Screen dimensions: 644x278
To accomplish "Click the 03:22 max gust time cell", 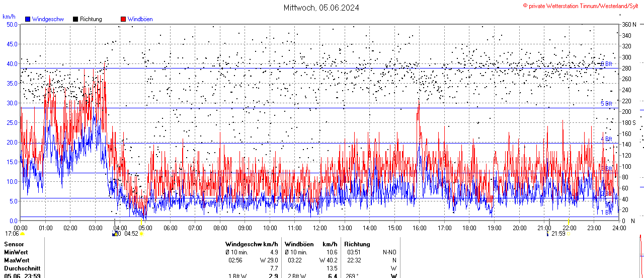I will [295, 260].
